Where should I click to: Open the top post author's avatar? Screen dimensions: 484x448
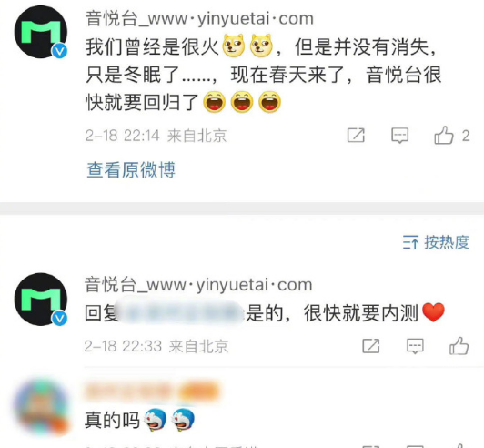click(x=41, y=32)
